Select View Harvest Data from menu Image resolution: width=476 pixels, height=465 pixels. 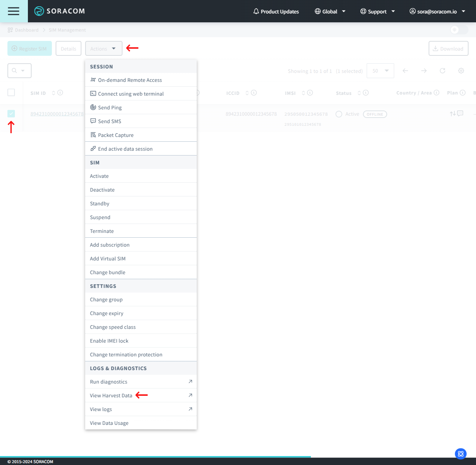click(111, 395)
